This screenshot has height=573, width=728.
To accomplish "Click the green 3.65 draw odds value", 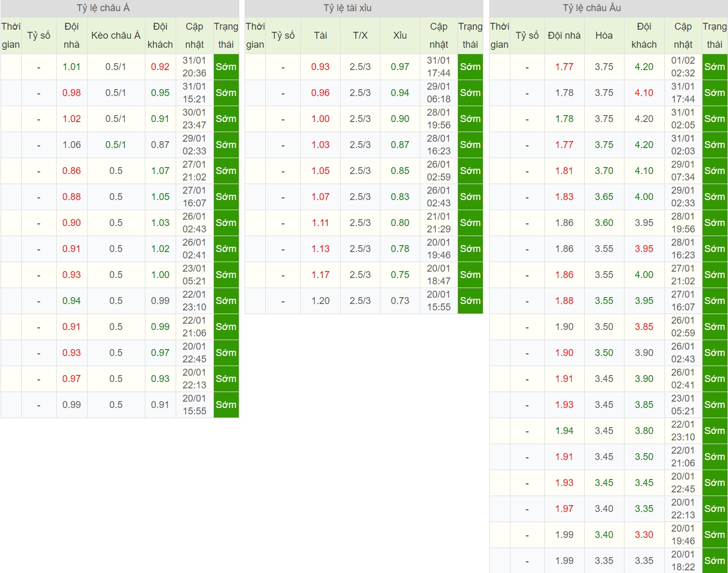I will point(604,197).
